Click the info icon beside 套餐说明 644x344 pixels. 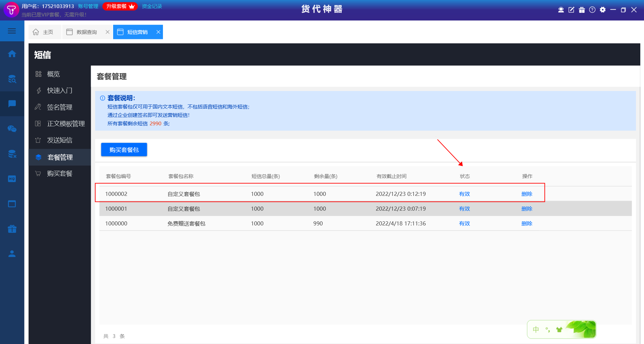click(102, 98)
